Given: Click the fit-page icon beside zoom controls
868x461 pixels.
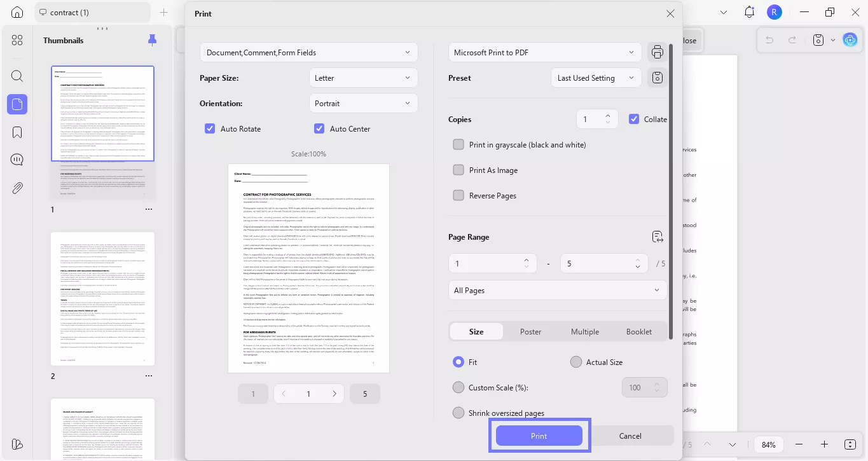Looking at the screenshot, I should click(x=850, y=444).
